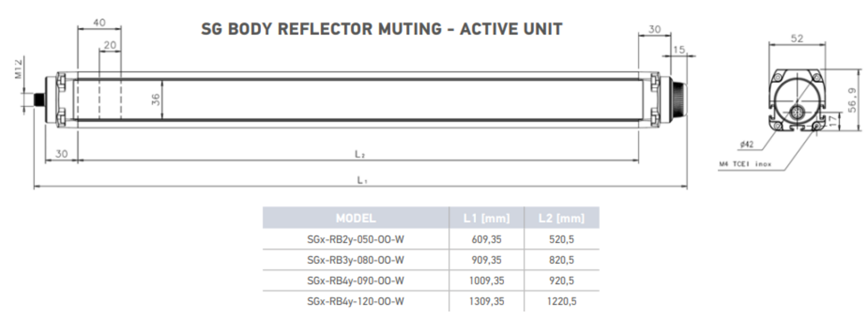Viewport: 868px width, 319px height.
Task: Click the L1 overall length dimension label
Action: 362,181
